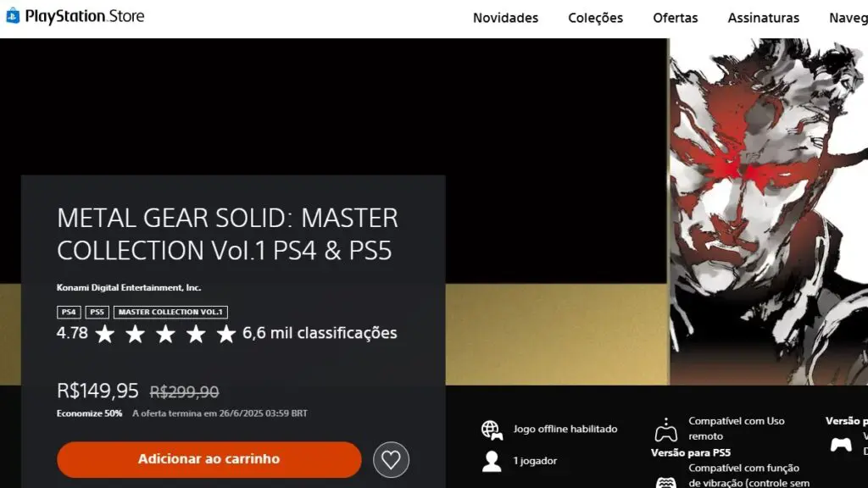868x488 pixels.
Task: Click the offline play globe icon
Action: point(492,430)
